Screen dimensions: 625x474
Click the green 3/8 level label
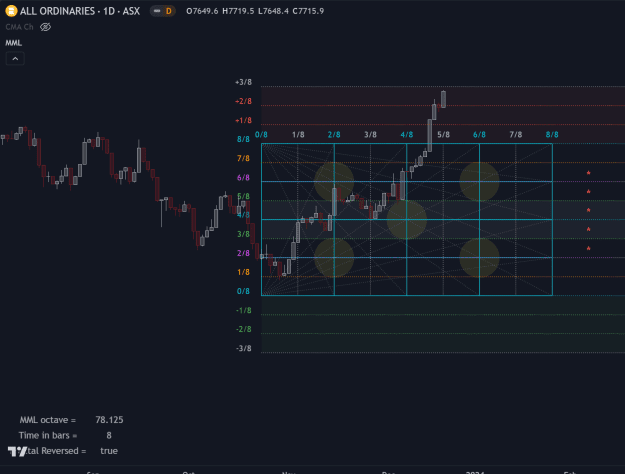243,234
